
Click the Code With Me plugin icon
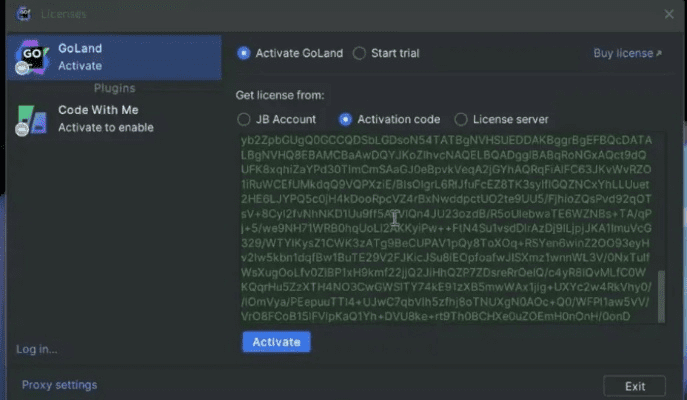point(31,119)
